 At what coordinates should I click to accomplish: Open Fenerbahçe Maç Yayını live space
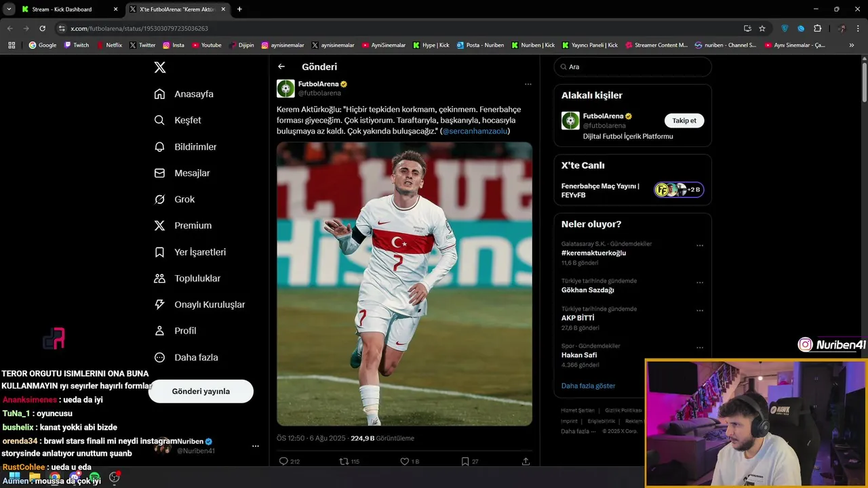[x=633, y=190]
